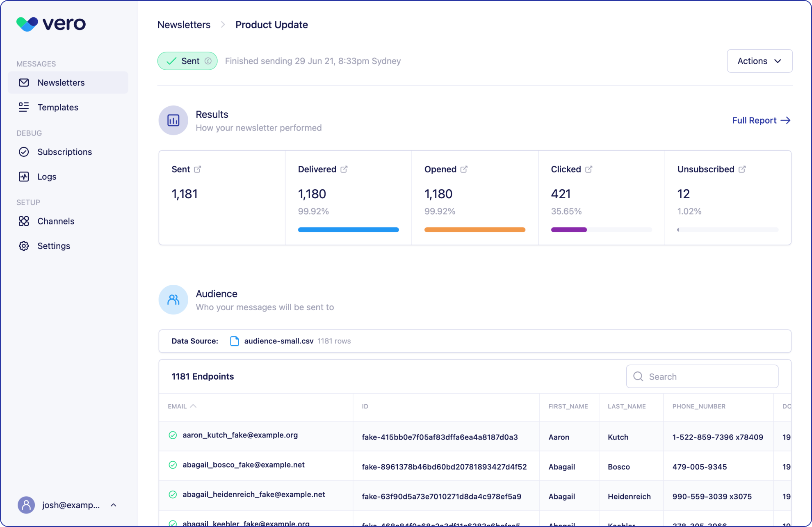The image size is (812, 527).
Task: Click the audience-small.csv data source link
Action: click(279, 341)
